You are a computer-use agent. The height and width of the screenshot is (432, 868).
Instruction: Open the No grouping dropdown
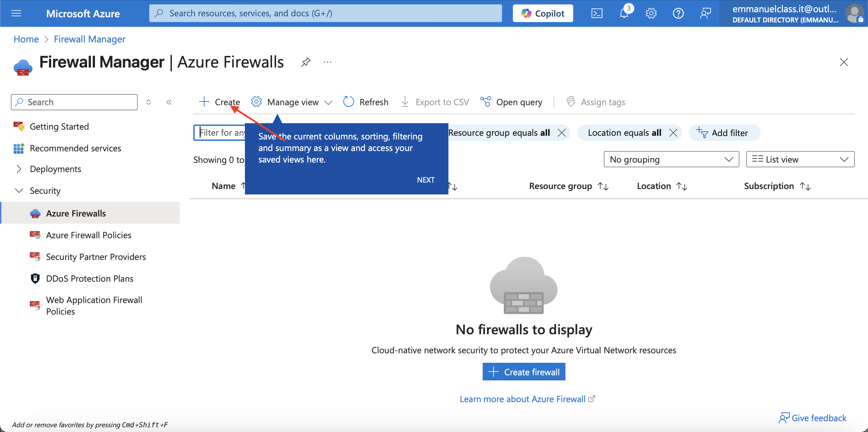click(x=671, y=159)
